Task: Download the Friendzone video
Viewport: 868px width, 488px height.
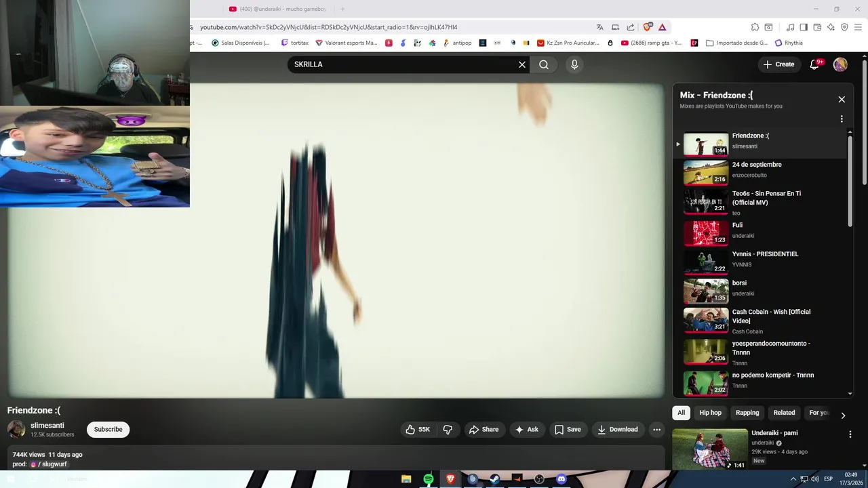Action: coord(618,430)
